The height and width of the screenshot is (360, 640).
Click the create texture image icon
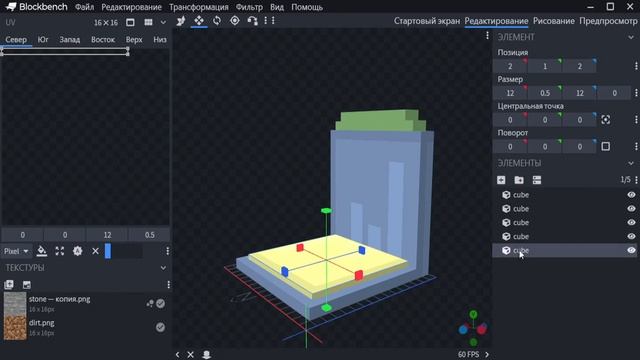[x=27, y=284]
